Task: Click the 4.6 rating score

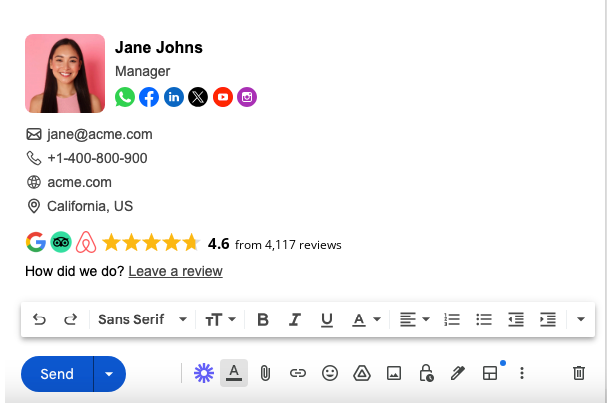Action: point(218,244)
